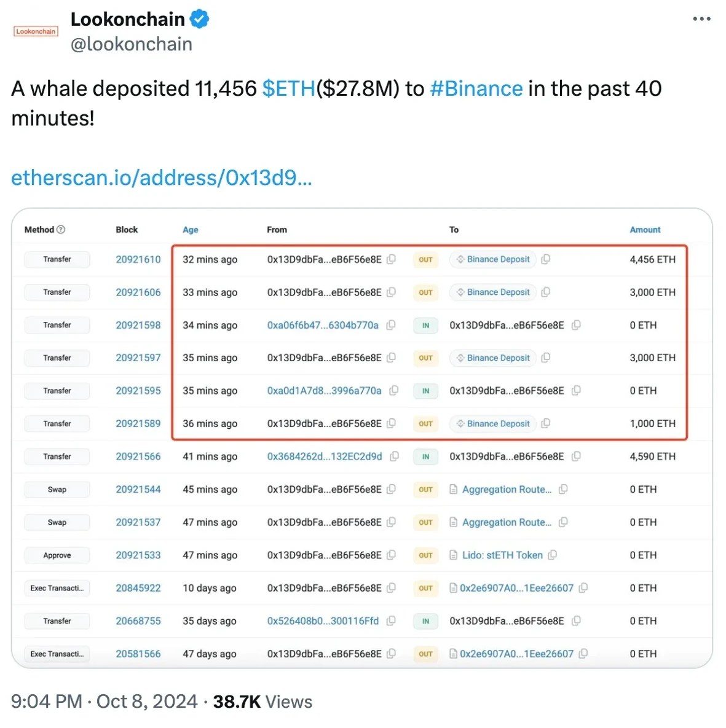Sort by the Amount column header
This screenshot has height=728, width=726.
click(x=645, y=229)
